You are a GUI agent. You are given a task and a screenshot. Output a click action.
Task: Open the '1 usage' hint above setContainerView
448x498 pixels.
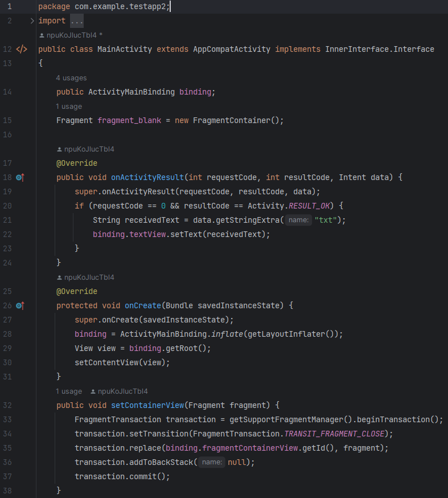pos(69,391)
